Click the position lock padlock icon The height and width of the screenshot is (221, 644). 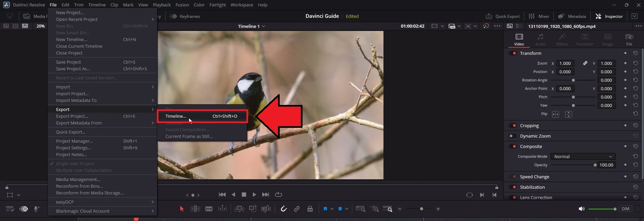310,209
